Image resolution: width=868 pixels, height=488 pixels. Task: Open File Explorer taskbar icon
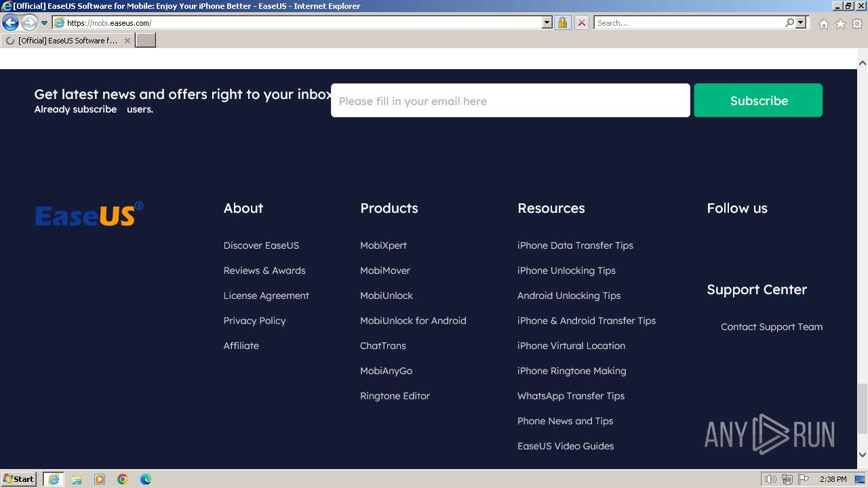click(77, 479)
